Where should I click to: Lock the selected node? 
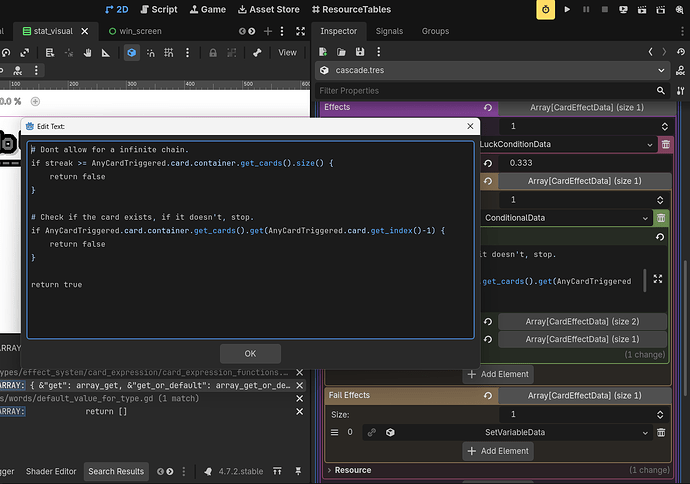pyautogui.click(x=213, y=53)
